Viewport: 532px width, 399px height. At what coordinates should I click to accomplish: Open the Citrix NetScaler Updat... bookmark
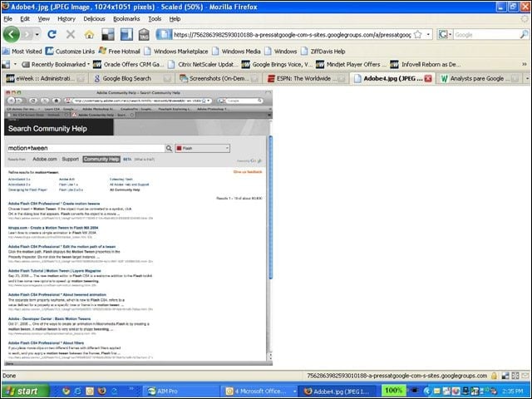click(203, 64)
